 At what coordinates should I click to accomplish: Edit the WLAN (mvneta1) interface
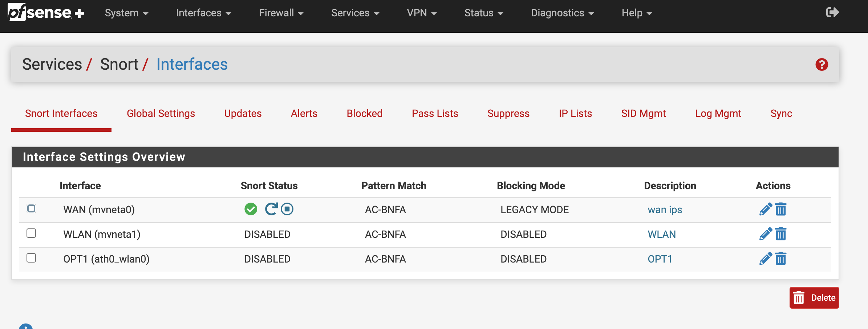(766, 234)
